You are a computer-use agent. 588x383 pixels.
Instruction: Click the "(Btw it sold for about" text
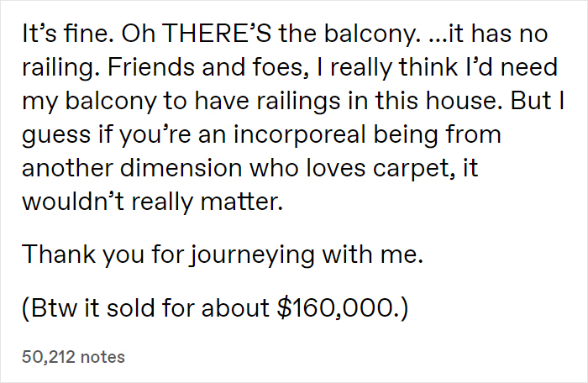tap(145, 308)
